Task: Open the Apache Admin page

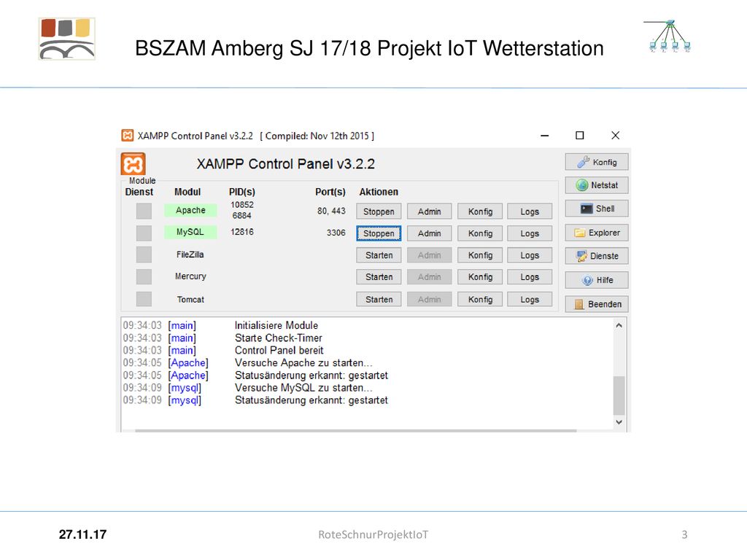Action: (x=429, y=211)
